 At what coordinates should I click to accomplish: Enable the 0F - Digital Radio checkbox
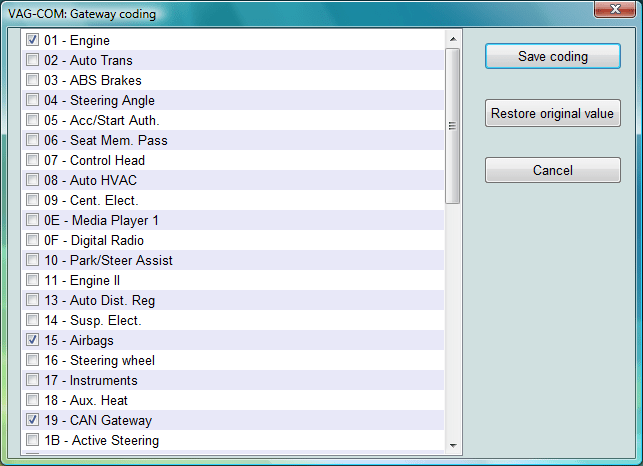(x=32, y=240)
